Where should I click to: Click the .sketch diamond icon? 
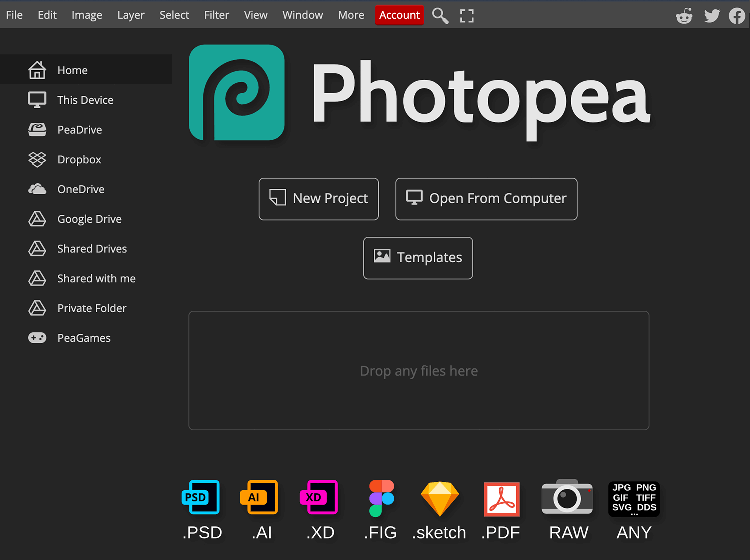pyautogui.click(x=440, y=499)
